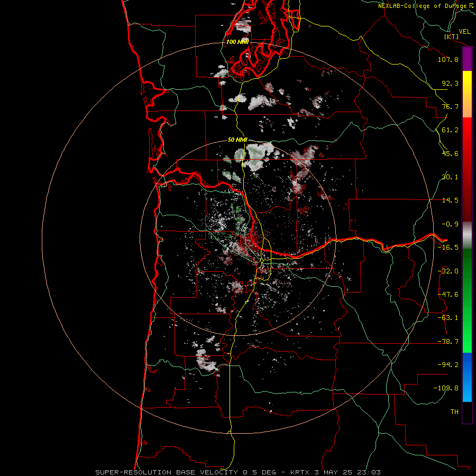The height and width of the screenshot is (476, 476).
Task: Select the 107.8 velocity scale value
Action: [x=448, y=59]
